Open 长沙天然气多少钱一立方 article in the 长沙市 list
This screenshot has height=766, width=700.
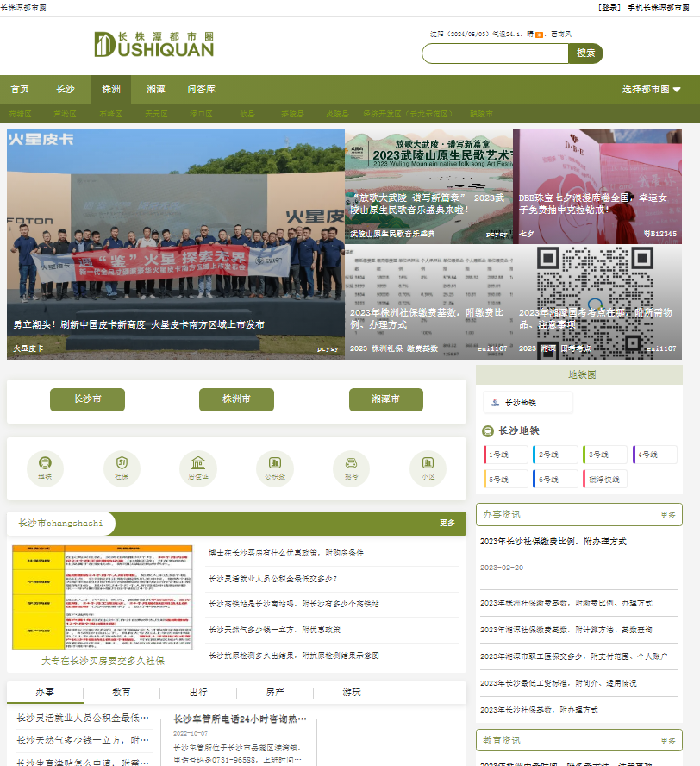click(x=275, y=631)
